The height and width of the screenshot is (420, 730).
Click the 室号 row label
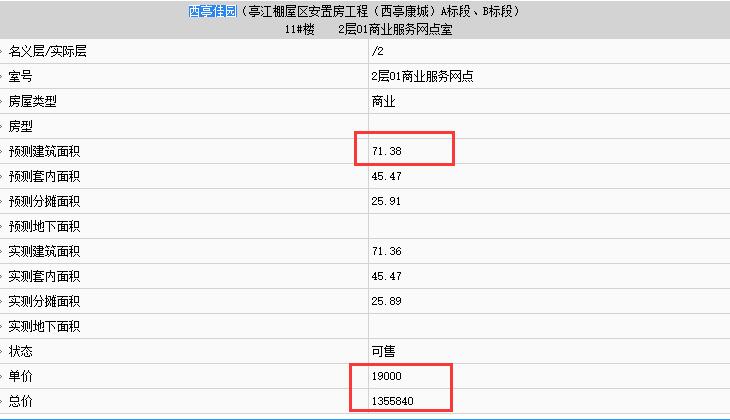pos(20,76)
